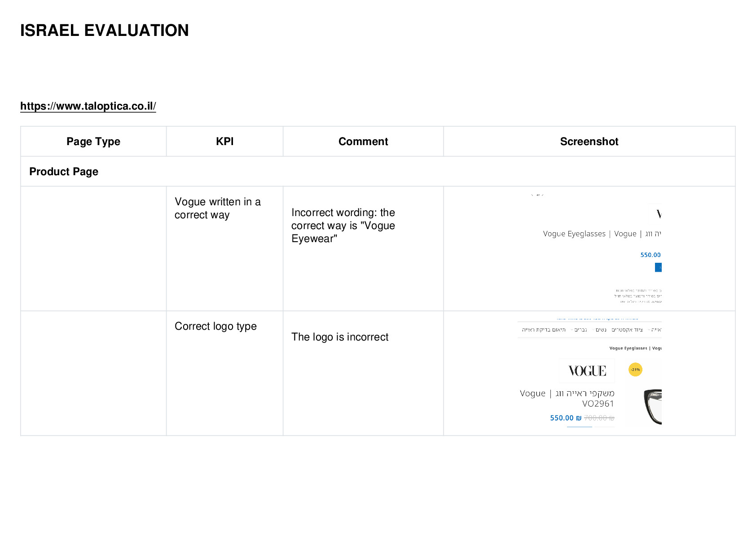Click the 550.00 price in the first screenshot
The image size is (756, 535).
[x=651, y=255]
